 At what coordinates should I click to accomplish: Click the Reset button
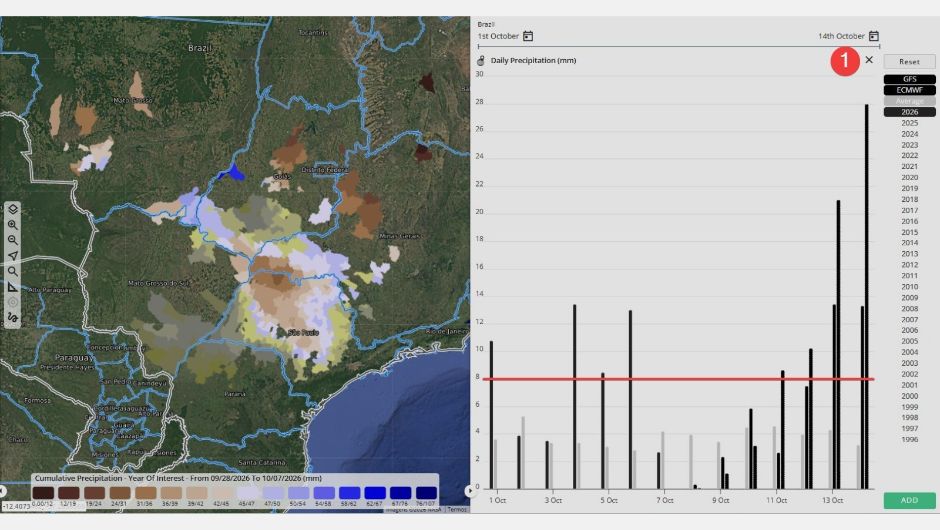pyautogui.click(x=909, y=62)
